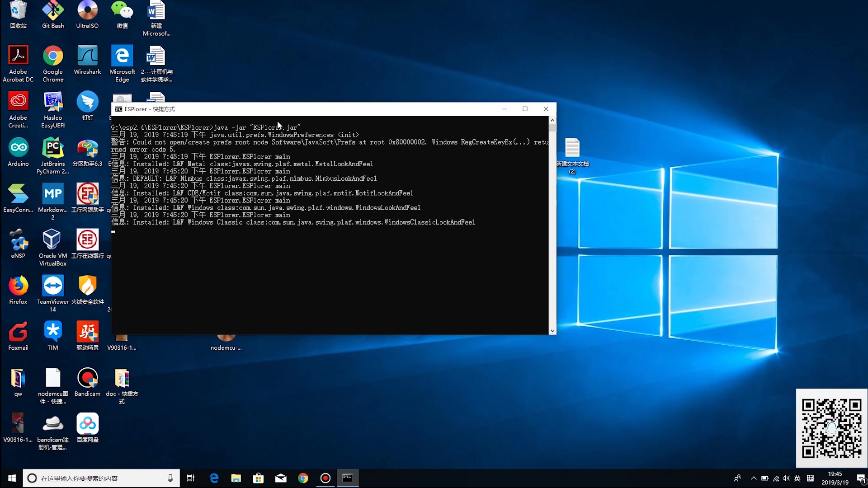Open the notification Action Center

(x=861, y=478)
